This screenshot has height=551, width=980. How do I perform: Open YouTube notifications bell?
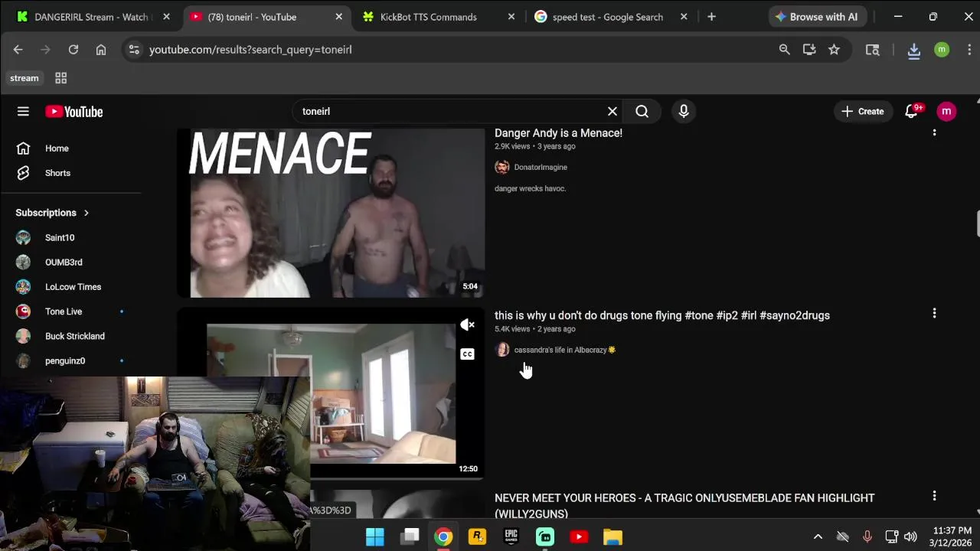click(x=911, y=112)
